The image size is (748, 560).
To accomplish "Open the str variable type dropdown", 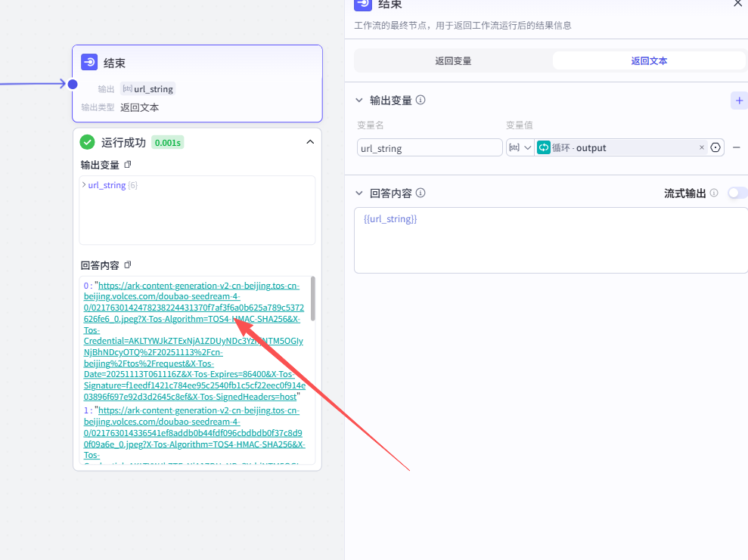I will coord(520,148).
